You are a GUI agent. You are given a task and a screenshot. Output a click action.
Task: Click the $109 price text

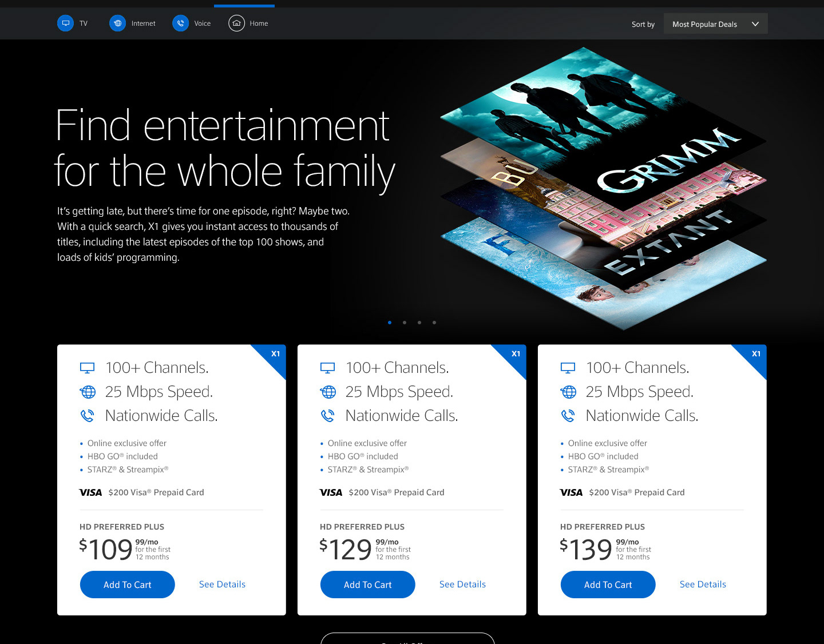(x=106, y=549)
